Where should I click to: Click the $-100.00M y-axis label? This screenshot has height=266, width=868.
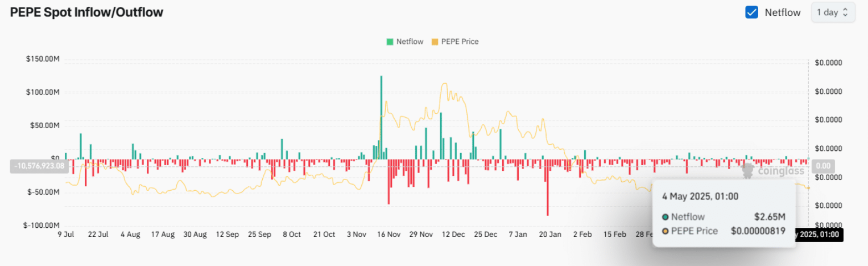pyautogui.click(x=42, y=226)
